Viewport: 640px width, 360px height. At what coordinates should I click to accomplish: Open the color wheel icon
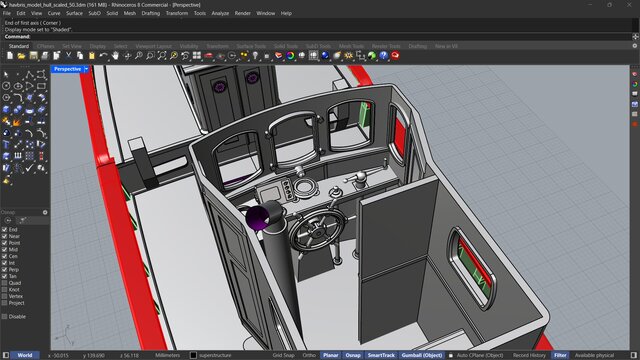[x=290, y=56]
